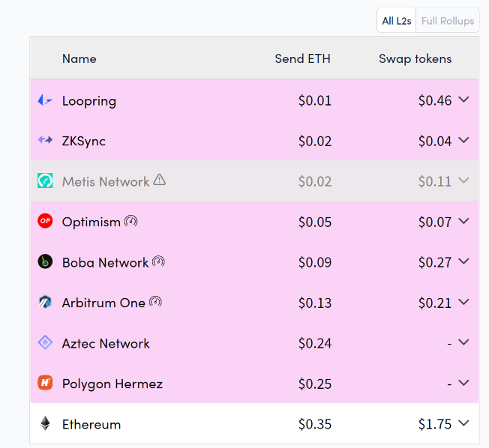Click the red Optimism OP icon
This screenshot has width=489, height=448.
tap(45, 221)
